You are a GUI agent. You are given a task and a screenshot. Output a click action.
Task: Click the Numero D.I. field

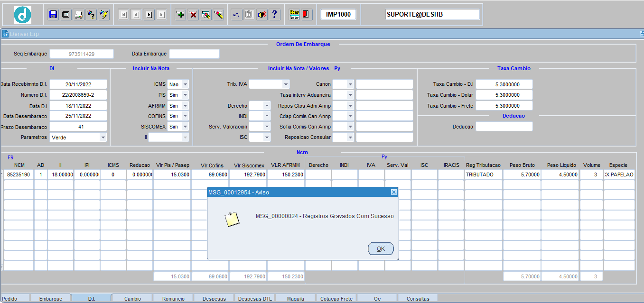pos(78,95)
